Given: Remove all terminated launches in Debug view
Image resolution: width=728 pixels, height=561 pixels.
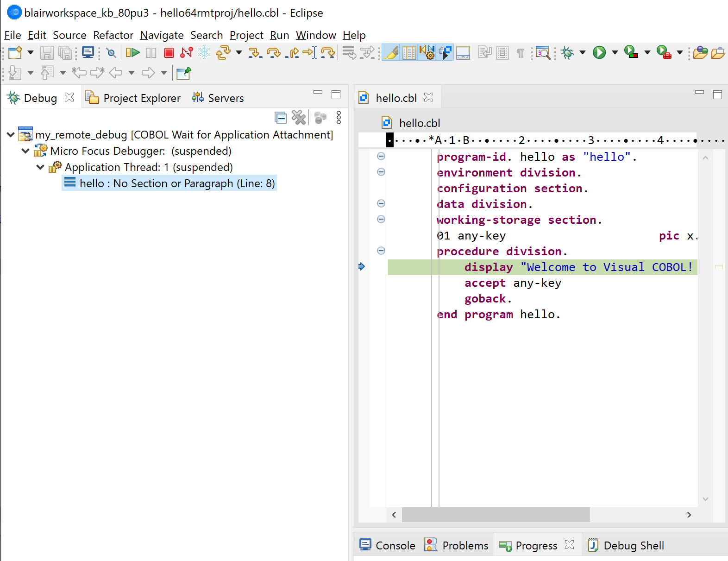Looking at the screenshot, I should click(299, 118).
